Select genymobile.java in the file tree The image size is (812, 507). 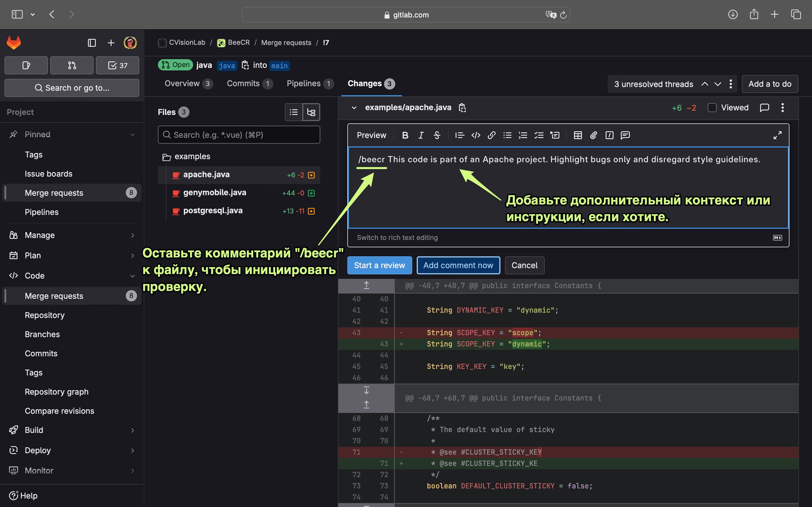point(214,192)
